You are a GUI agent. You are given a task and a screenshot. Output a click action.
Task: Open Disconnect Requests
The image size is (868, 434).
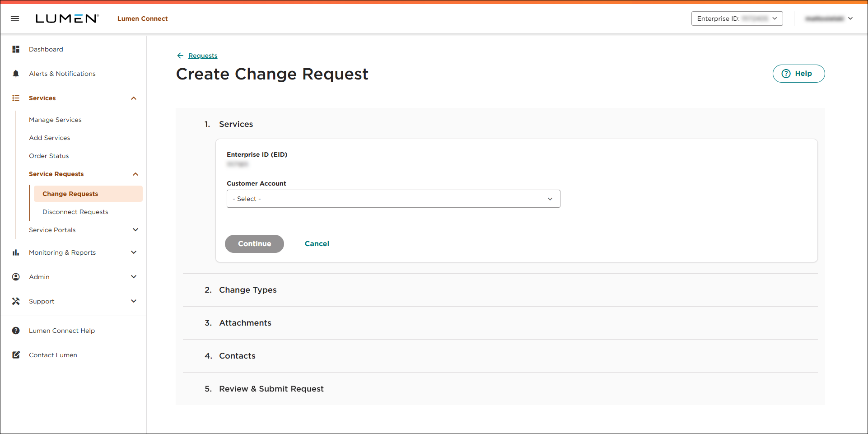point(75,212)
